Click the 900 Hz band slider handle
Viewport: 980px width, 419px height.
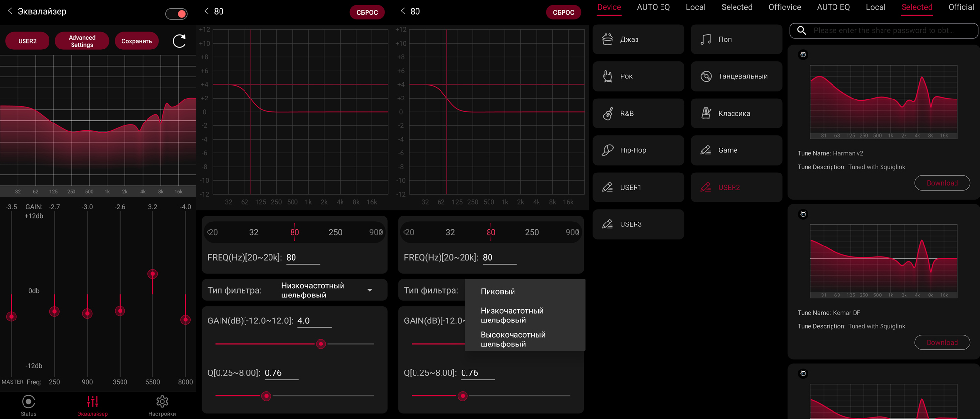87,313
